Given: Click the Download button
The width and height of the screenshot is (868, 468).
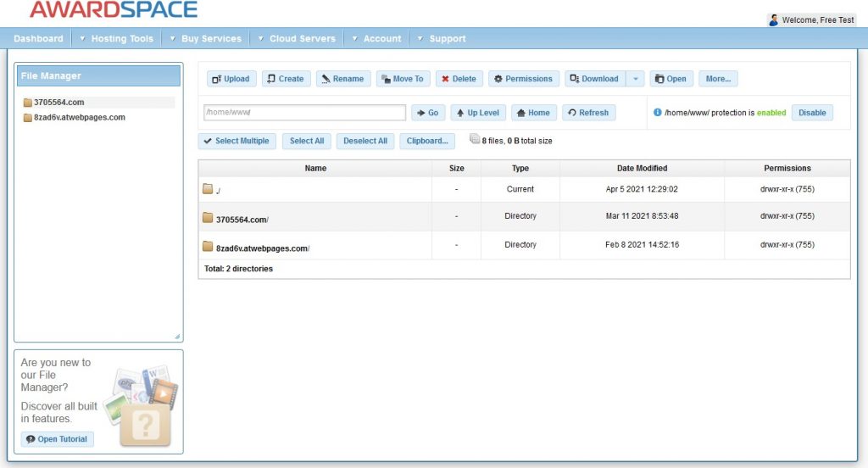Looking at the screenshot, I should click(x=595, y=79).
